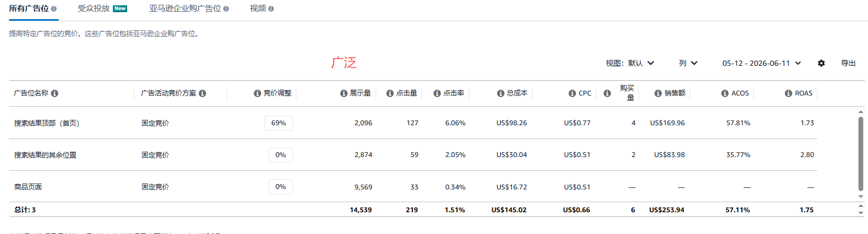Click total cost US$98.26
Image resolution: width=868 pixels, height=234 pixels.
(x=512, y=123)
